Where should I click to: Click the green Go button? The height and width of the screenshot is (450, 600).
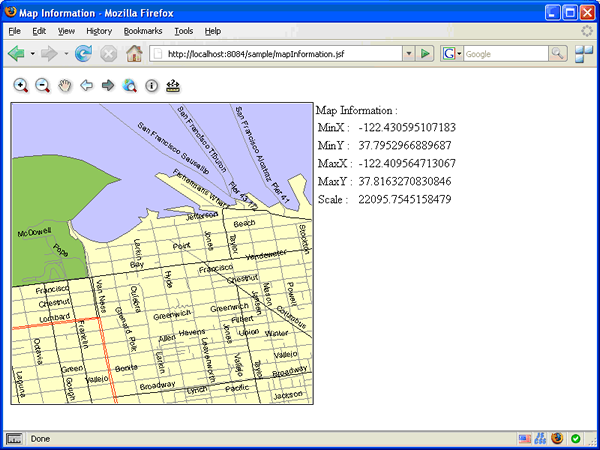425,54
